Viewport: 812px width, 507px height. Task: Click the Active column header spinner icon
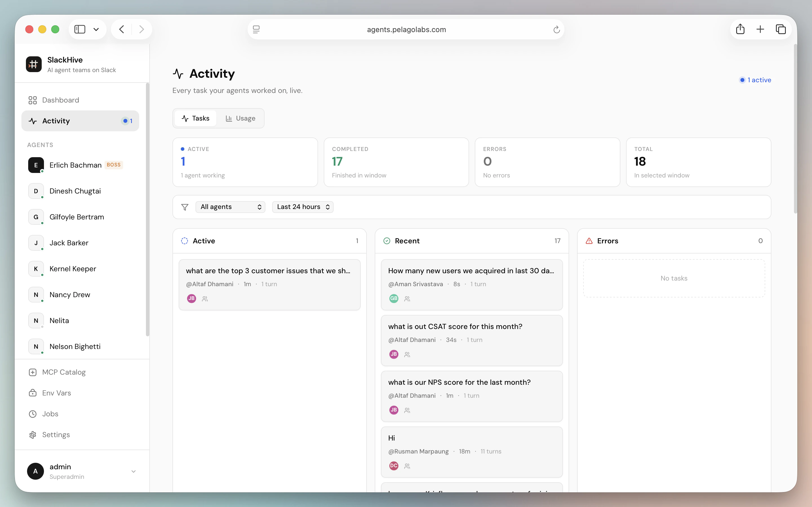coord(185,241)
